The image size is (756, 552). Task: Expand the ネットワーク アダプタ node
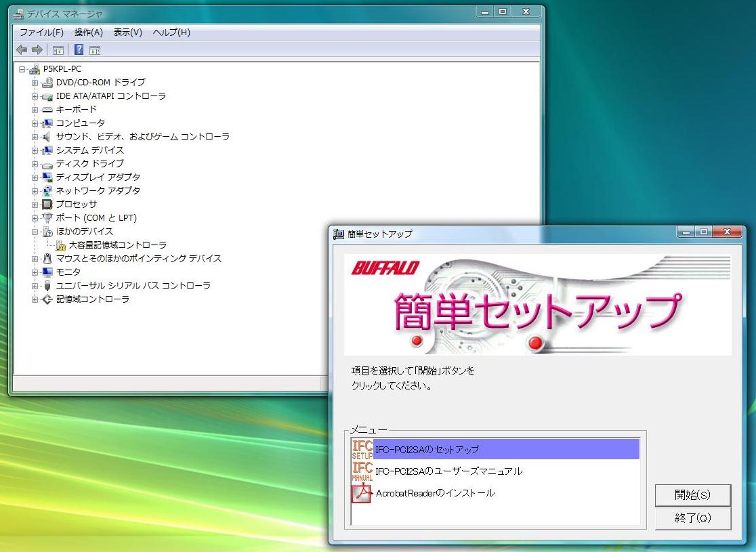point(35,191)
